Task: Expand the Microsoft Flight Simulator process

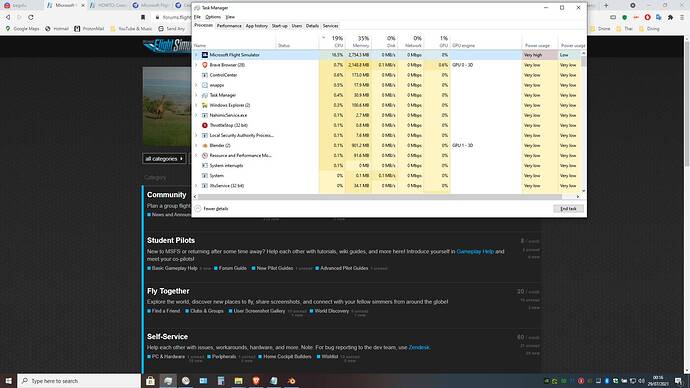Action: pos(196,55)
